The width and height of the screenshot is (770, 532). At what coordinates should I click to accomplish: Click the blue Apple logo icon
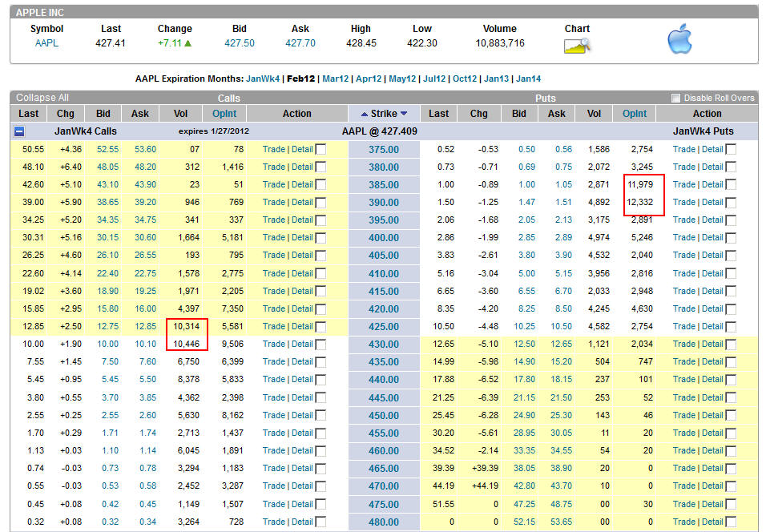click(x=679, y=38)
